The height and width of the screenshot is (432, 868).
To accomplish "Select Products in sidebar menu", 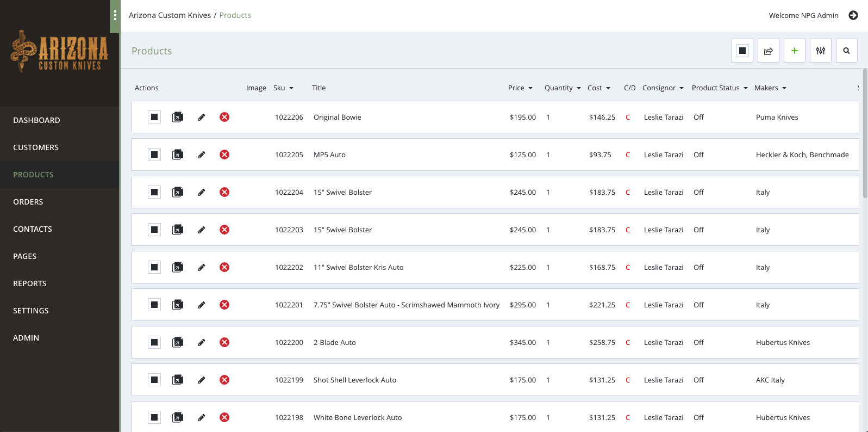I will [60, 175].
